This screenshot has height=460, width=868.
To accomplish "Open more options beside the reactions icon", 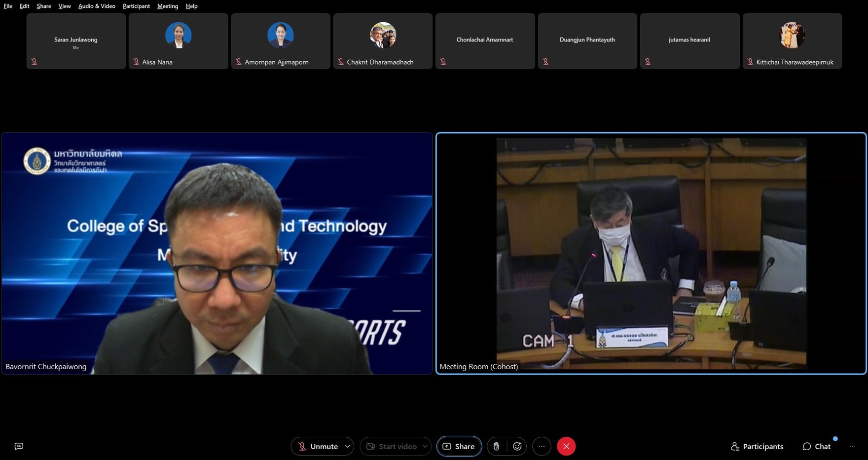I will (542, 446).
